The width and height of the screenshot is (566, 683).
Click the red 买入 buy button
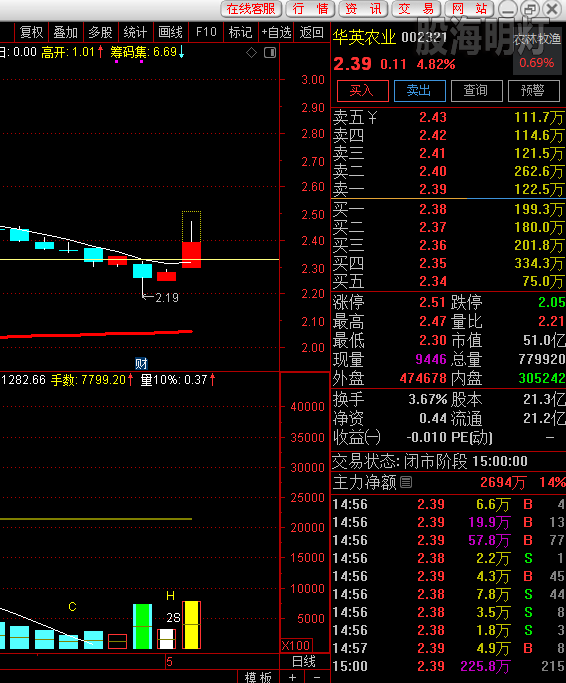point(363,91)
